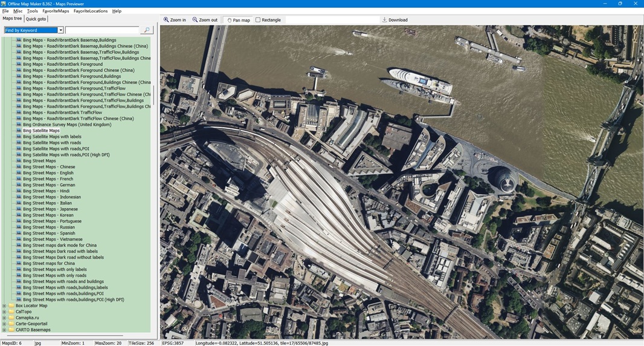Open the FavoriteMaps menu

tap(56, 11)
